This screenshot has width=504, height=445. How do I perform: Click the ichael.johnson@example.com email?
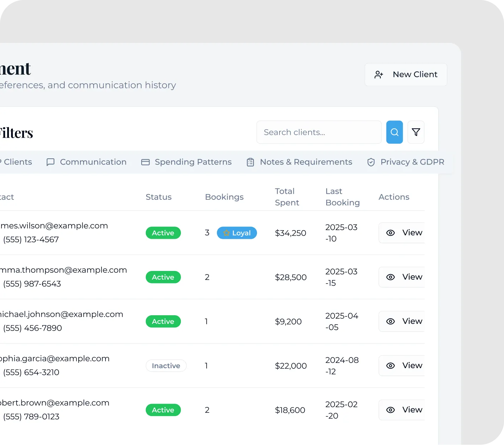point(61,315)
